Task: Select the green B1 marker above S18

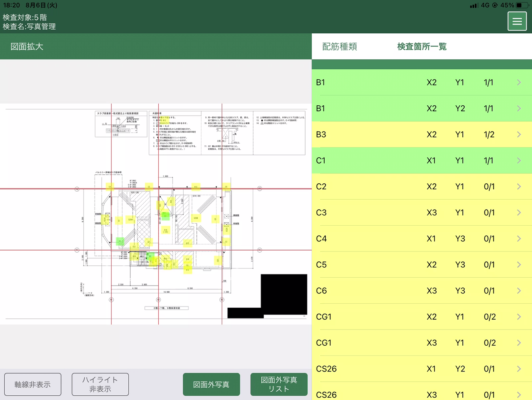Action: point(165,216)
